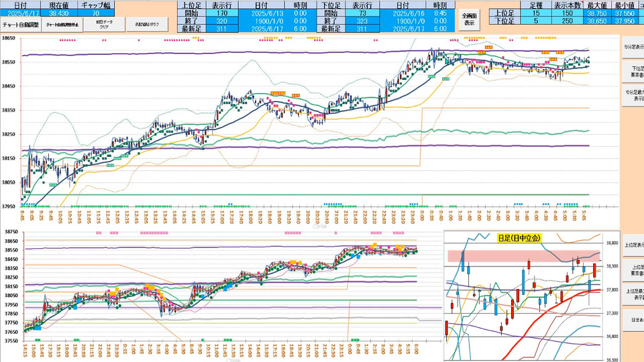Viewport: 644px width, 362px height.
Task: Click the 全画面表示 button
Action: tap(469, 19)
